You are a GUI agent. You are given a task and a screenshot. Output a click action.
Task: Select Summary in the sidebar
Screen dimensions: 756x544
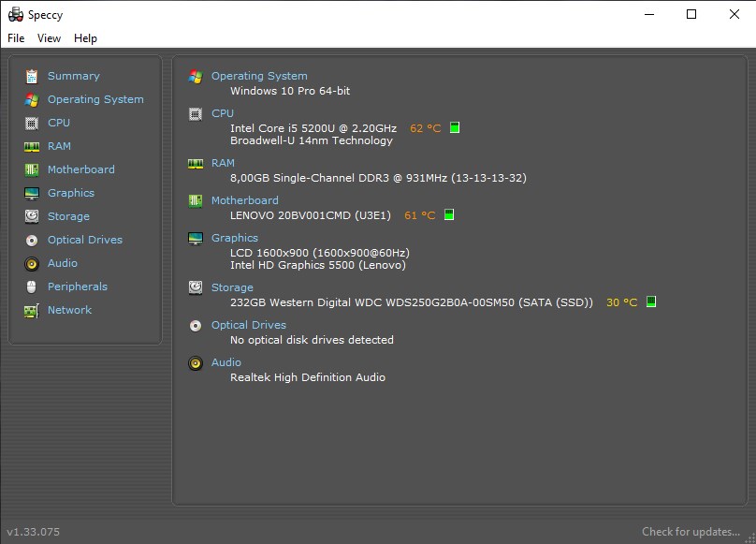(73, 76)
